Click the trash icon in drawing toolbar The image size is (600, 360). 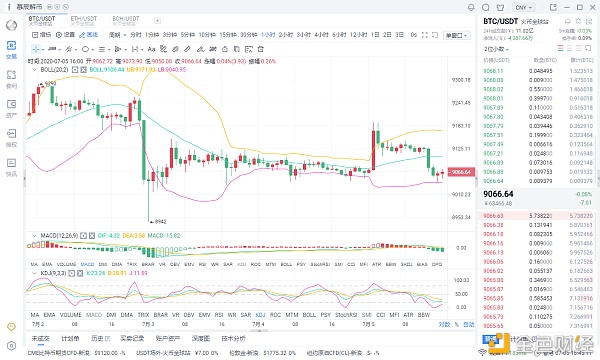pos(261,49)
